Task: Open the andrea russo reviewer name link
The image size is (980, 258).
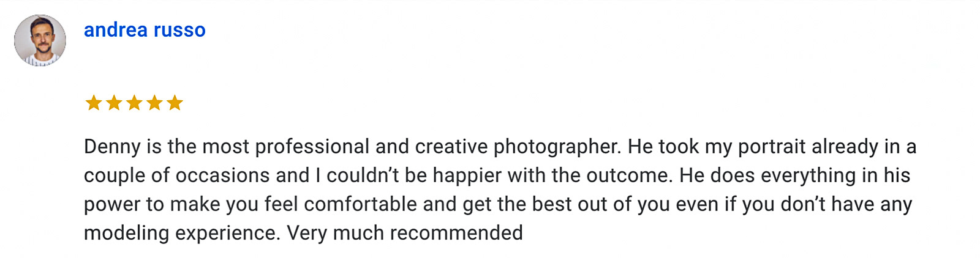Action: pyautogui.click(x=145, y=30)
